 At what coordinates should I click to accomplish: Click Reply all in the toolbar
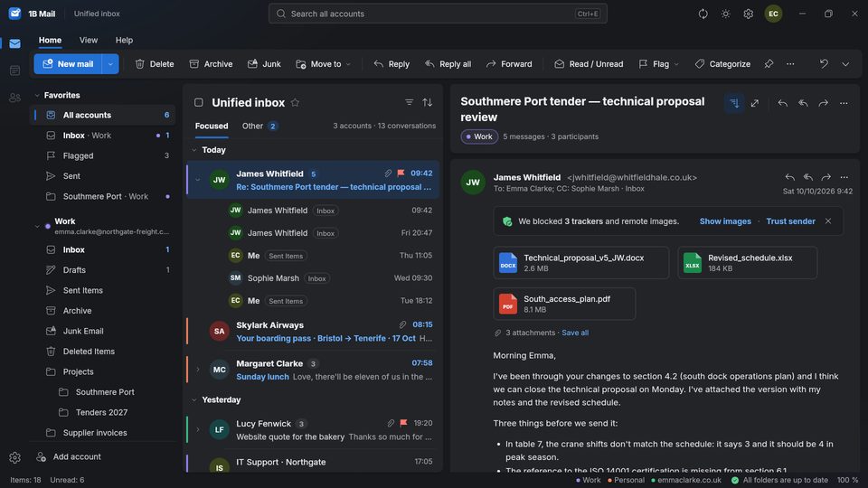(448, 64)
